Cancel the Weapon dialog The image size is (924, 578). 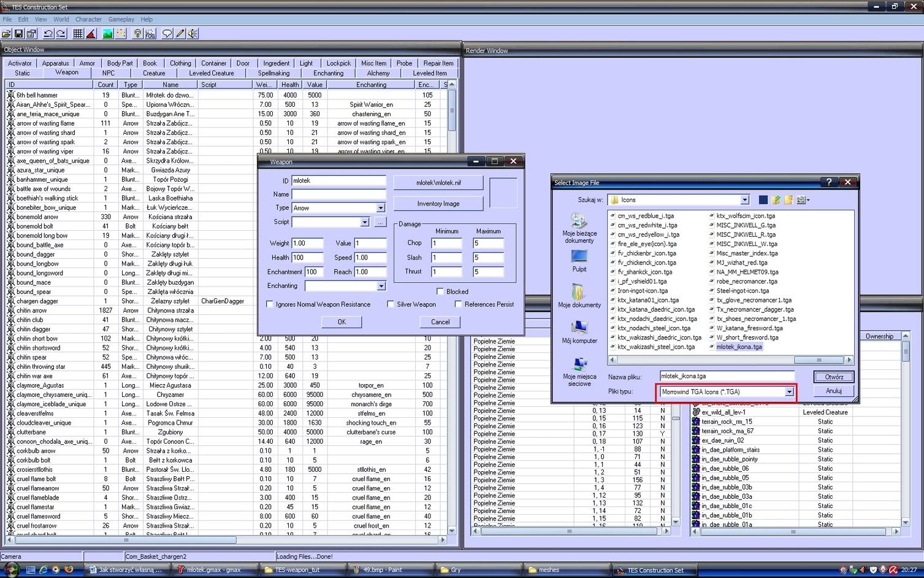click(440, 322)
